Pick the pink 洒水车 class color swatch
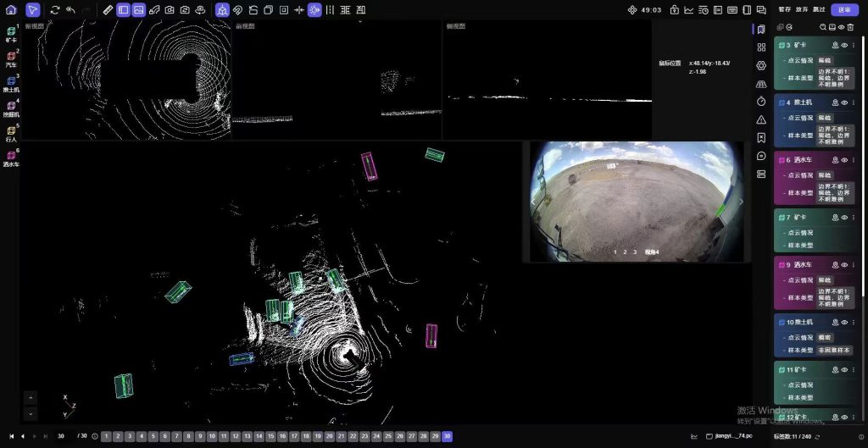This screenshot has height=448, width=868. click(11, 157)
